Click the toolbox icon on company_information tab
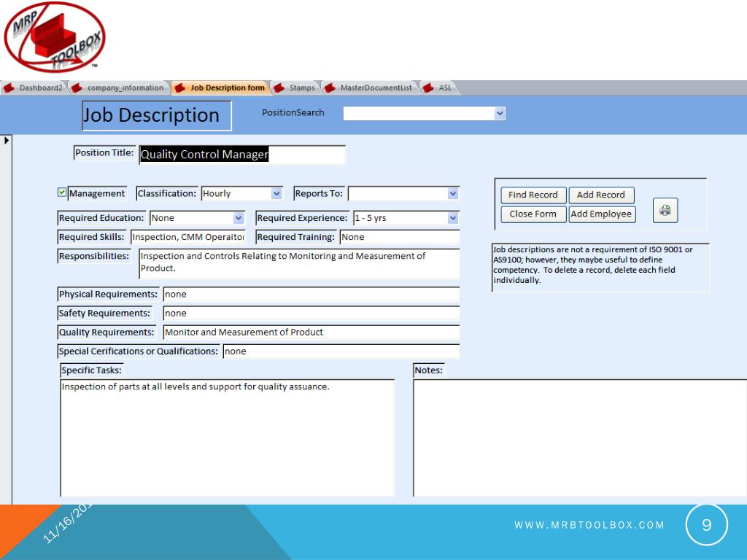747x560 pixels. [x=77, y=87]
